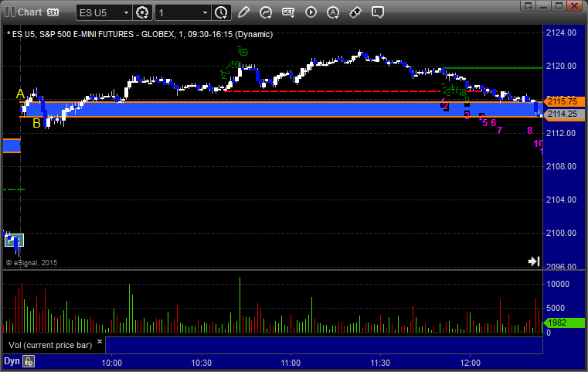
Task: Click the red dashed horizontal line
Action: point(332,91)
